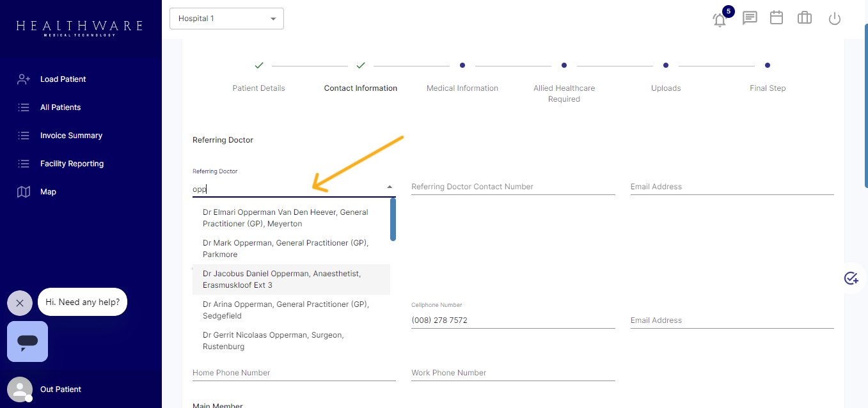
Task: Open the notifications bell icon
Action: point(720,19)
